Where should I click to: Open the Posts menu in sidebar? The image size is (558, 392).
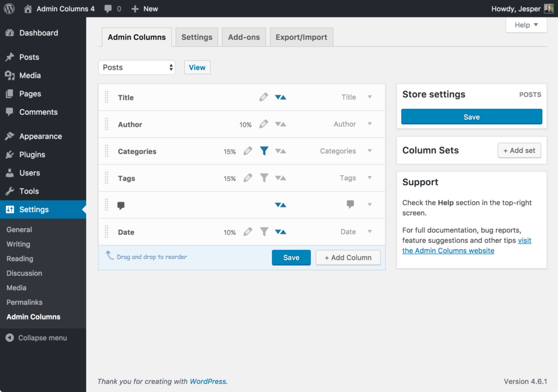(43, 57)
